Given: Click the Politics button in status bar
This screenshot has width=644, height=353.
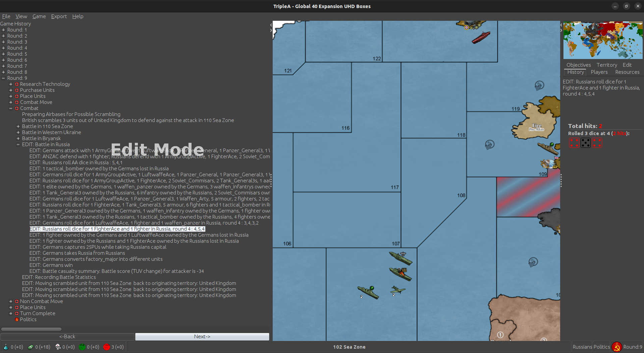Looking at the screenshot, I should (602, 347).
